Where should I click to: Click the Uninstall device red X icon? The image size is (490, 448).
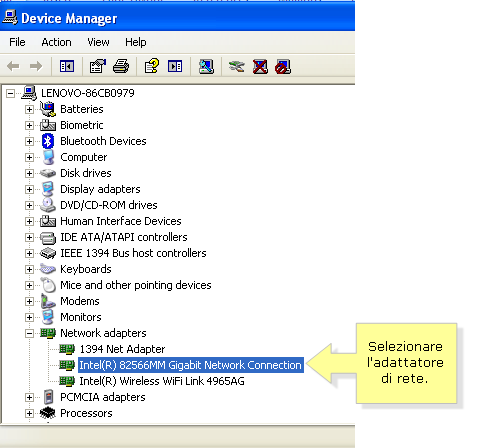(x=260, y=66)
